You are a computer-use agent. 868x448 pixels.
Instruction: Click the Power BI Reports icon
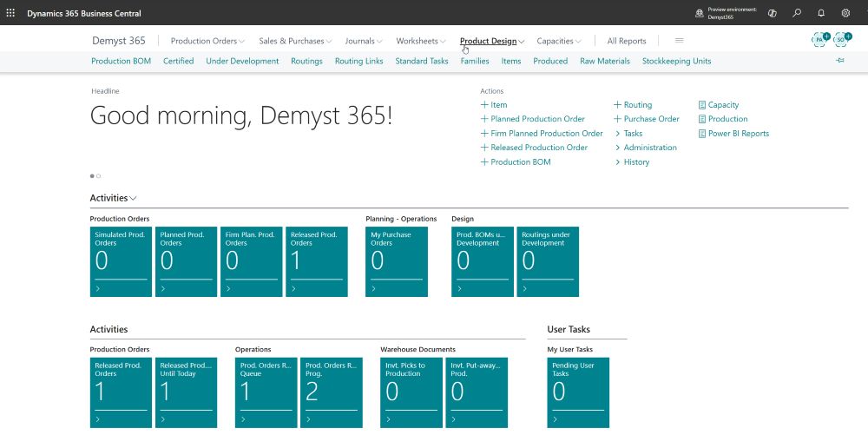[x=702, y=134]
